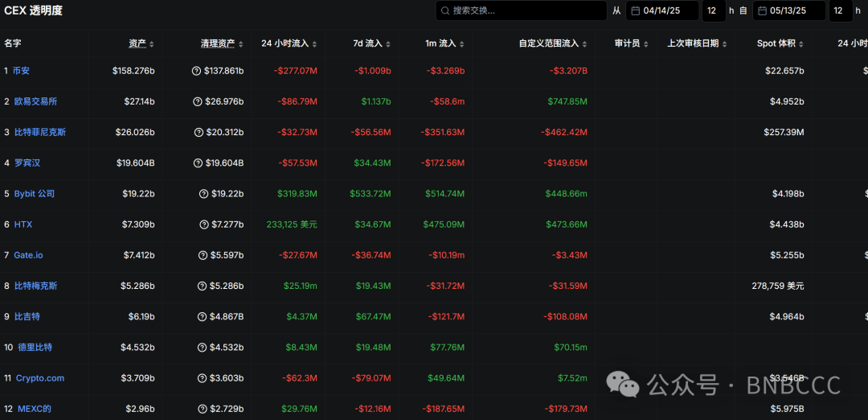Viewport: 868px width, 420px height.
Task: Open the MEXC的 exchange link
Action: tap(35, 409)
